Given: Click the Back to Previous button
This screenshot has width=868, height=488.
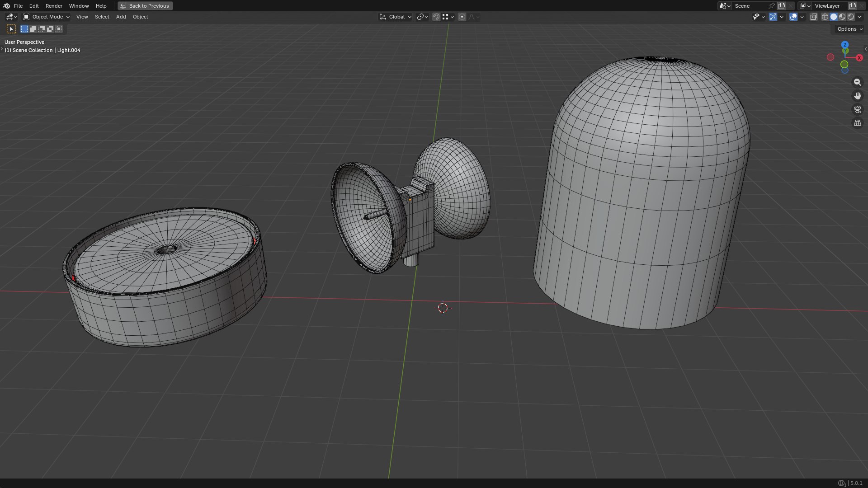Looking at the screenshot, I should click(145, 6).
